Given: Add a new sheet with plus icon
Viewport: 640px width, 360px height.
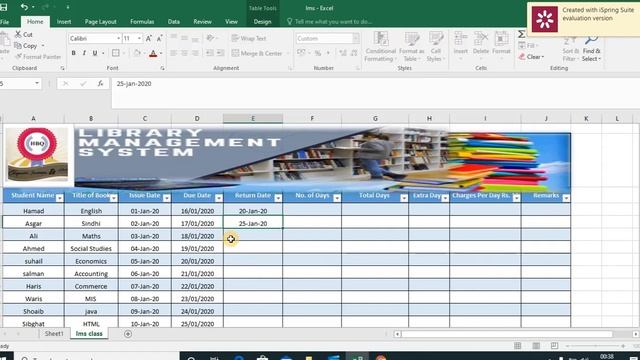Looking at the screenshot, I should coord(128,334).
